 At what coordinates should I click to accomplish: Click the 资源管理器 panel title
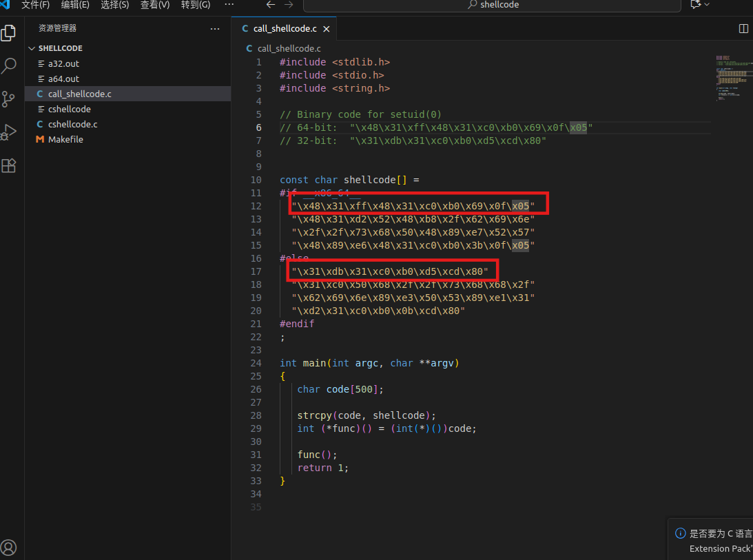(58, 28)
